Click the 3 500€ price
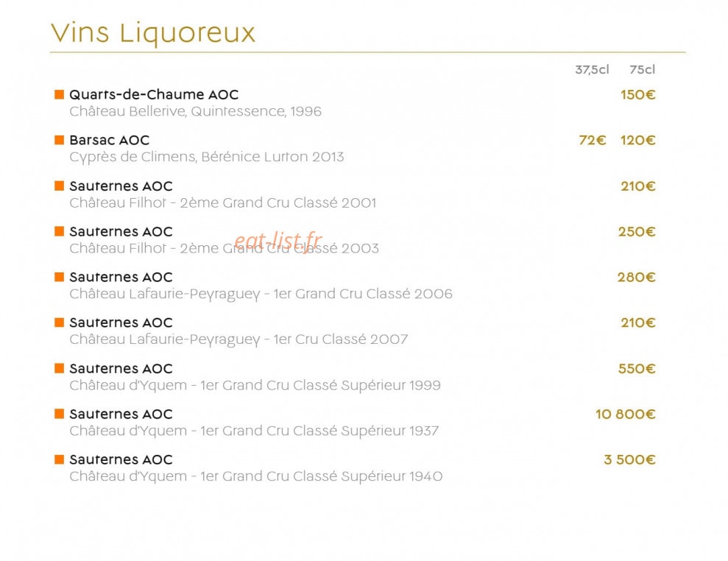 [629, 459]
